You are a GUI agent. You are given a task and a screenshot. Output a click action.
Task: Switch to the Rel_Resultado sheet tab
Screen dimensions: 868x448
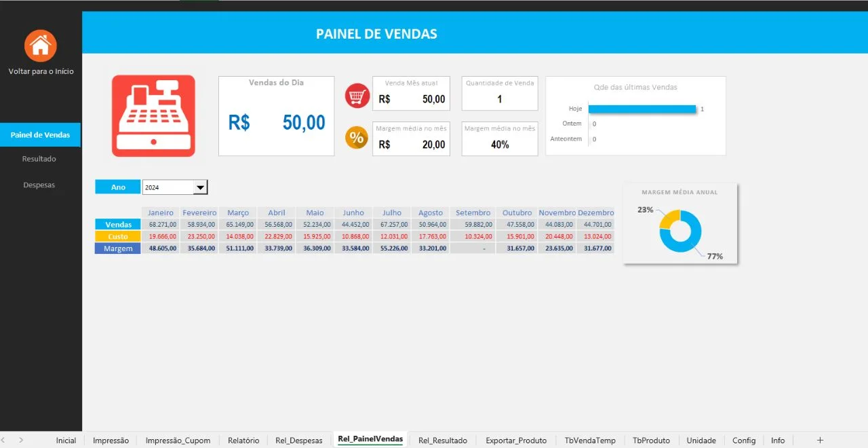pyautogui.click(x=442, y=440)
